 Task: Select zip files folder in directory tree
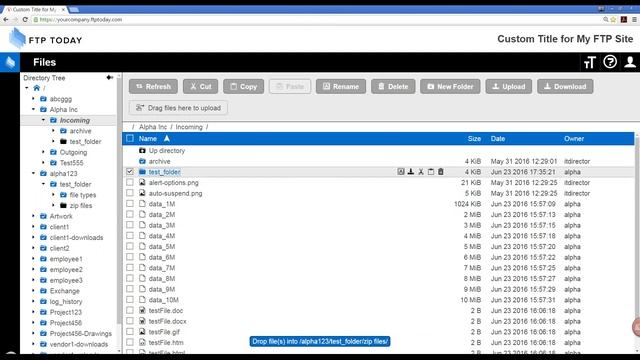[x=81, y=206]
